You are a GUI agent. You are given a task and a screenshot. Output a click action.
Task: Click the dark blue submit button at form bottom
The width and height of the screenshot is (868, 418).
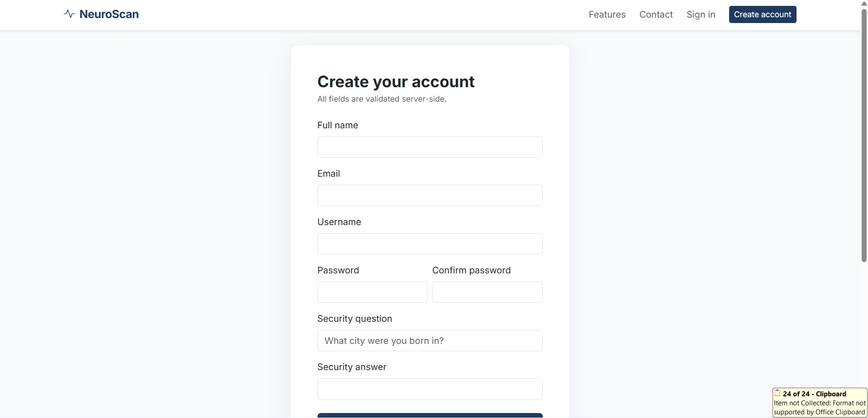430,415
